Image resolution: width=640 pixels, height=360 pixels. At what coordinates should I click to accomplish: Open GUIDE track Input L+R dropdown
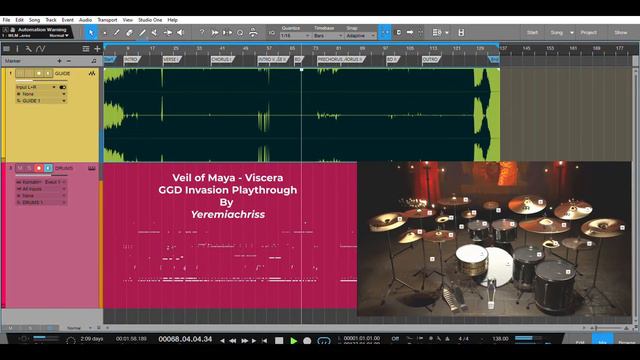click(x=36, y=87)
